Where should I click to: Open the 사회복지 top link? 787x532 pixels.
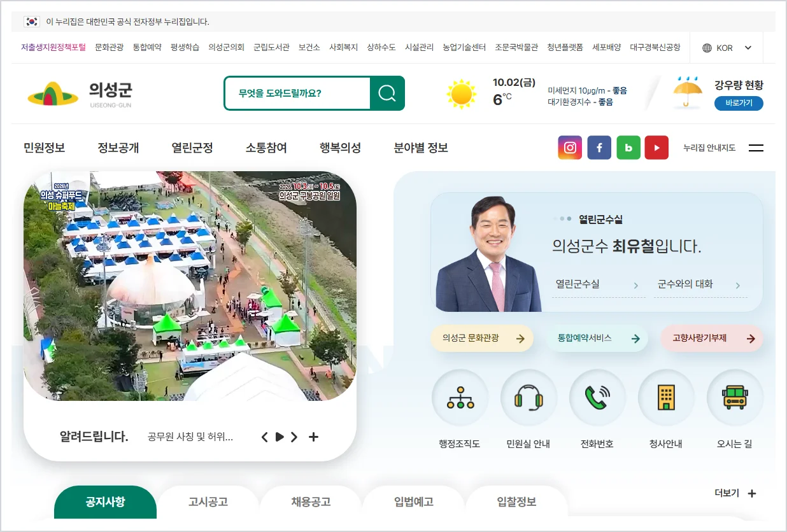[x=344, y=48]
